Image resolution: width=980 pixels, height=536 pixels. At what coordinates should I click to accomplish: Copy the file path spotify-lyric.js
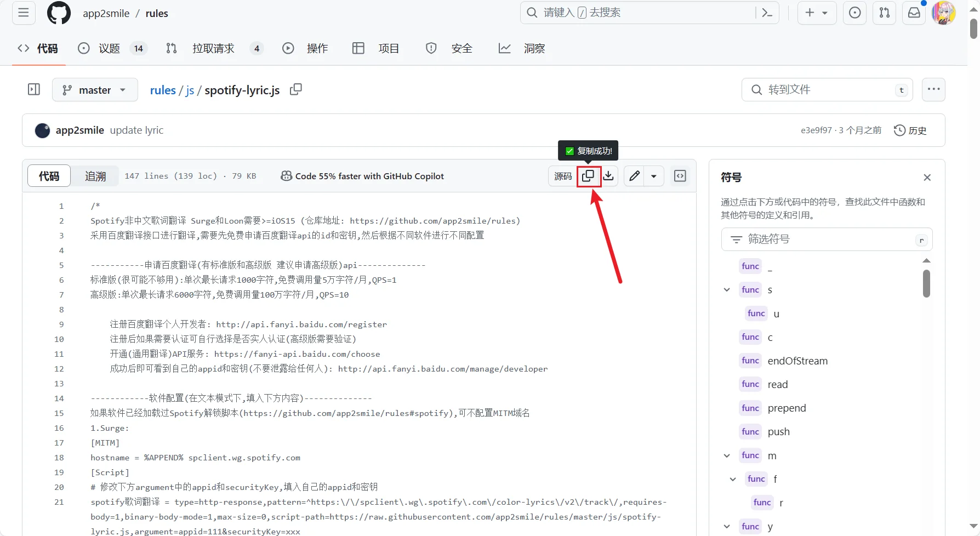(x=296, y=89)
